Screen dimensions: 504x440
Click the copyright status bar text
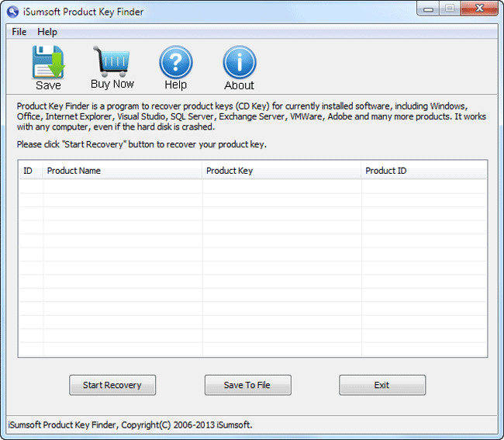[x=130, y=425]
